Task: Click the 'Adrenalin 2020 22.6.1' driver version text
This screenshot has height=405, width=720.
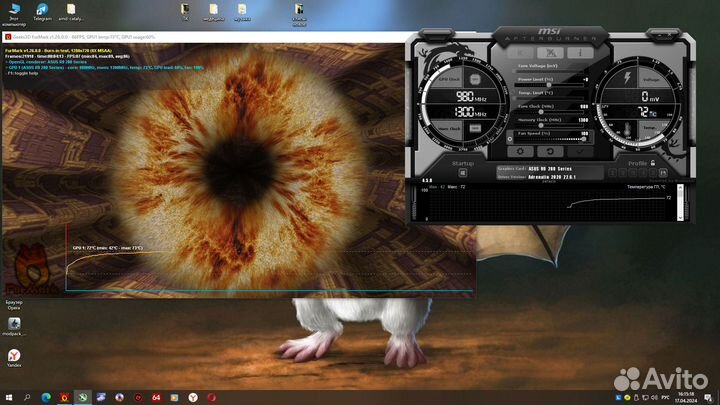Action: click(551, 177)
